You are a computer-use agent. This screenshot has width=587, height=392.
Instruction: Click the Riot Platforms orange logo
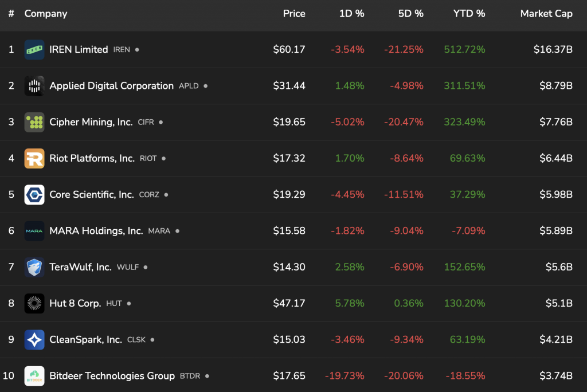click(x=34, y=158)
